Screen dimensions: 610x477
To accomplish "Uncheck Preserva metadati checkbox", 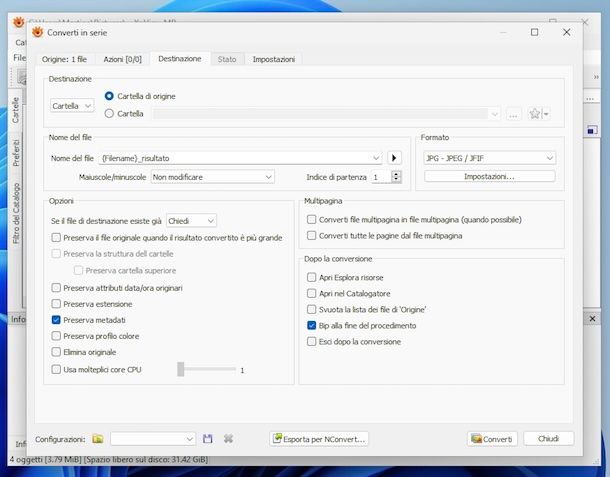I will point(56,320).
